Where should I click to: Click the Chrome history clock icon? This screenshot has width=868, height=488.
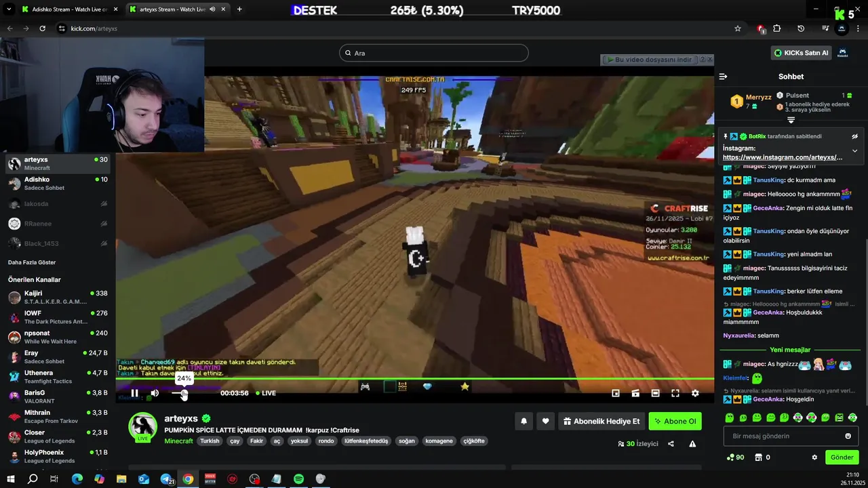[801, 28]
